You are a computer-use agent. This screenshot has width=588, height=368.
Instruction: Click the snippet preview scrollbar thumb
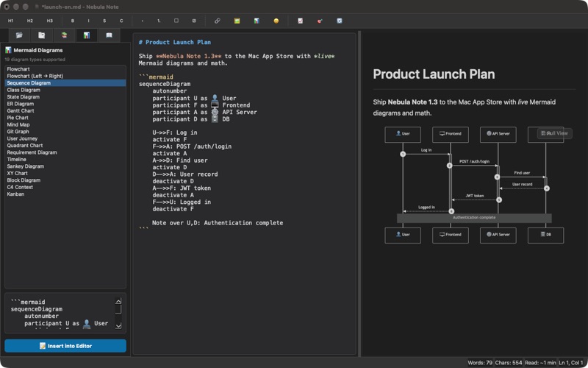point(118,309)
